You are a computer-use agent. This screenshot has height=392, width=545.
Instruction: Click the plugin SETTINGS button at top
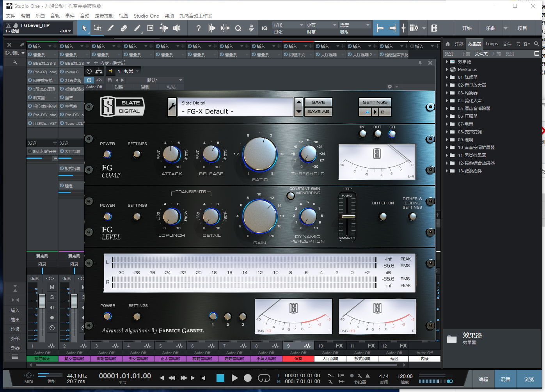tap(375, 102)
